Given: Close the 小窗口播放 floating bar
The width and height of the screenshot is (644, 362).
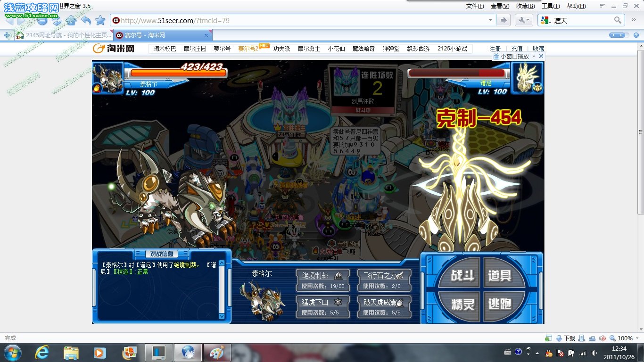Looking at the screenshot, I should (541, 56).
